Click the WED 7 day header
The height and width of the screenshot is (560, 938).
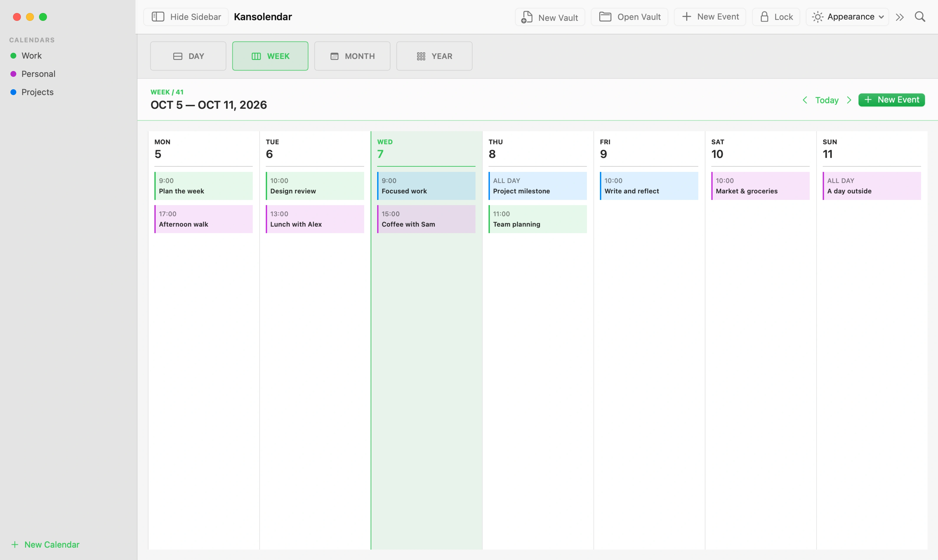(426, 149)
